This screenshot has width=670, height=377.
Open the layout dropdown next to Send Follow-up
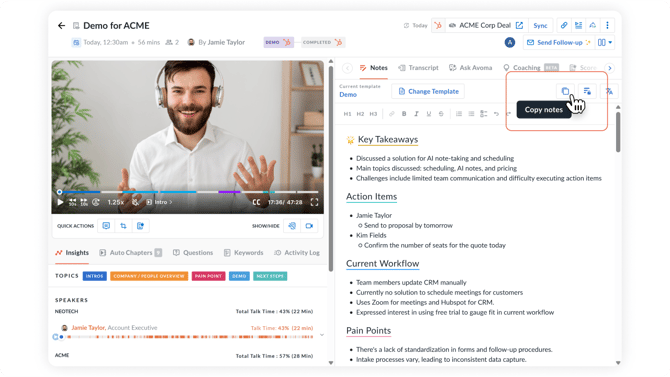pyautogui.click(x=605, y=42)
